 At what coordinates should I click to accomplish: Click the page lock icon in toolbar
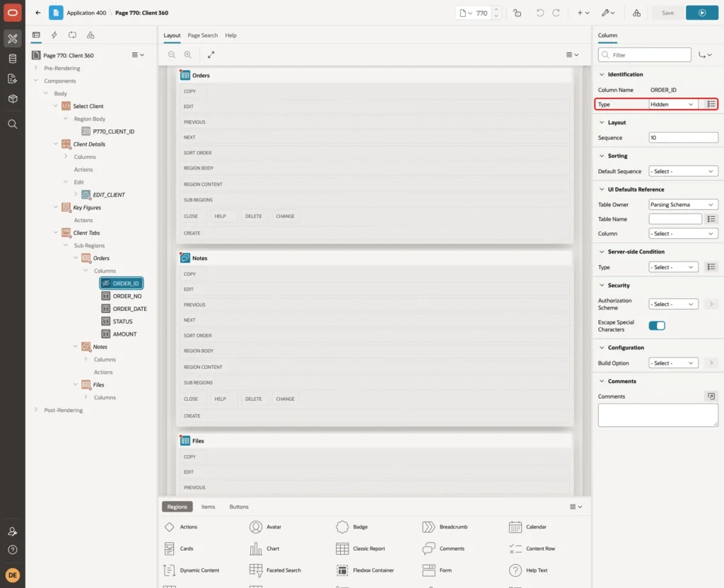point(517,13)
